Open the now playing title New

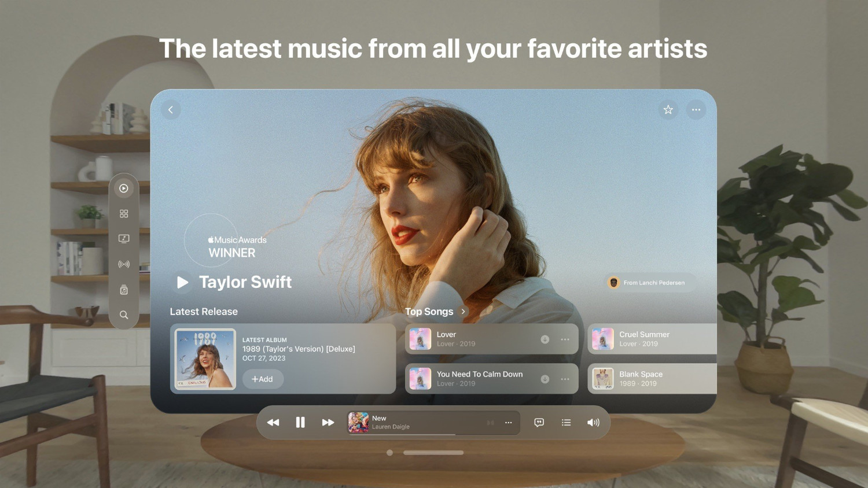point(379,418)
